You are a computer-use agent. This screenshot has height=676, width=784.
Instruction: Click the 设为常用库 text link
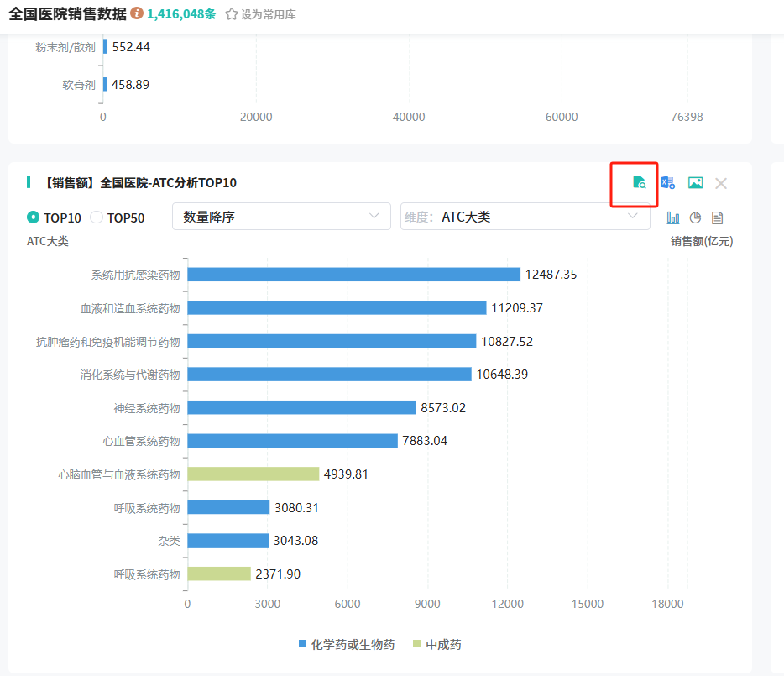coord(268,14)
